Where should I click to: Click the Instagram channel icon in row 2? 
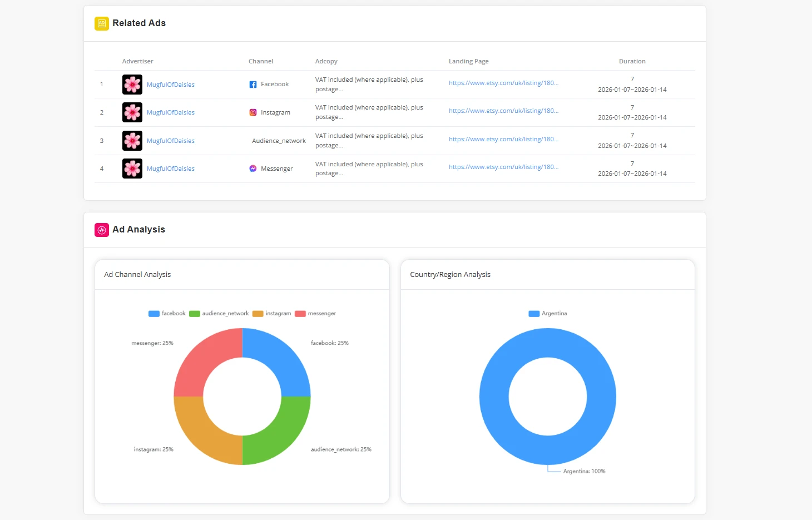[x=253, y=112]
